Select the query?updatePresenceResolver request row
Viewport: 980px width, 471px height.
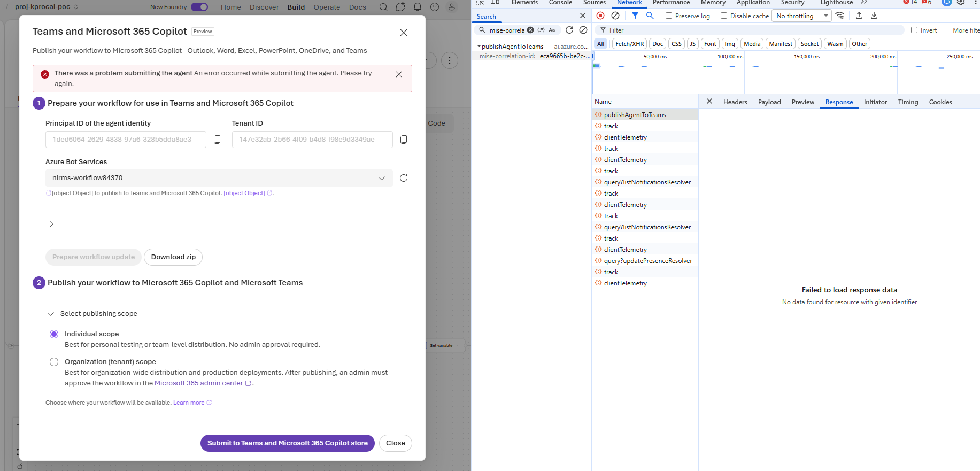pos(645,261)
